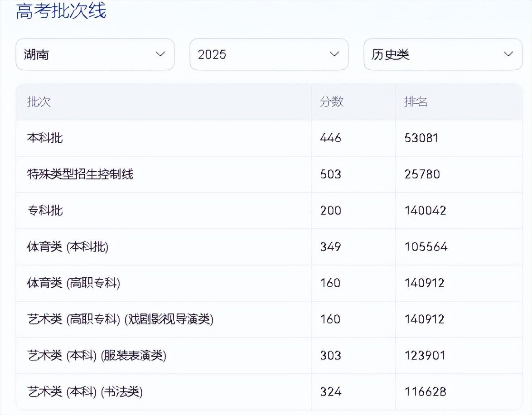Viewport: 532px width, 415px height.
Task: Select the 排名 column header
Action: click(x=417, y=102)
